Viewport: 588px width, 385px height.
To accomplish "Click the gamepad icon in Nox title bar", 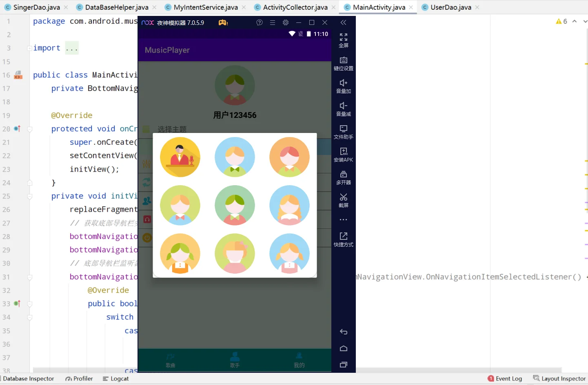I will [x=223, y=22].
